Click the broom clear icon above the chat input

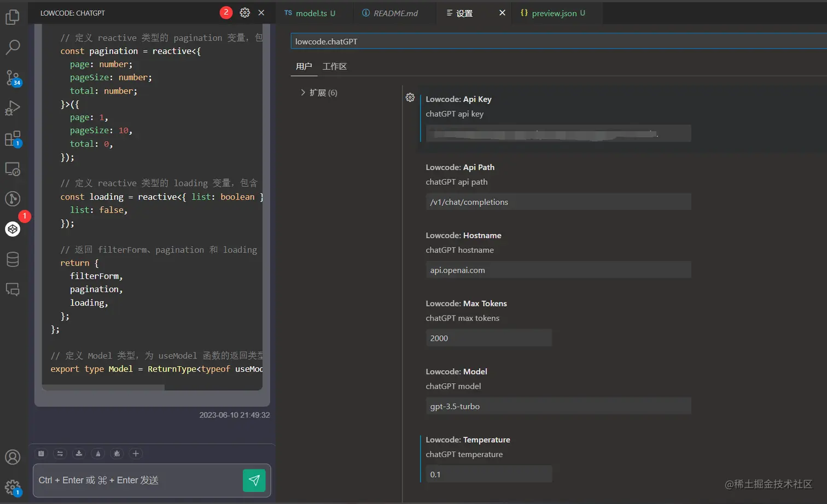(x=98, y=454)
